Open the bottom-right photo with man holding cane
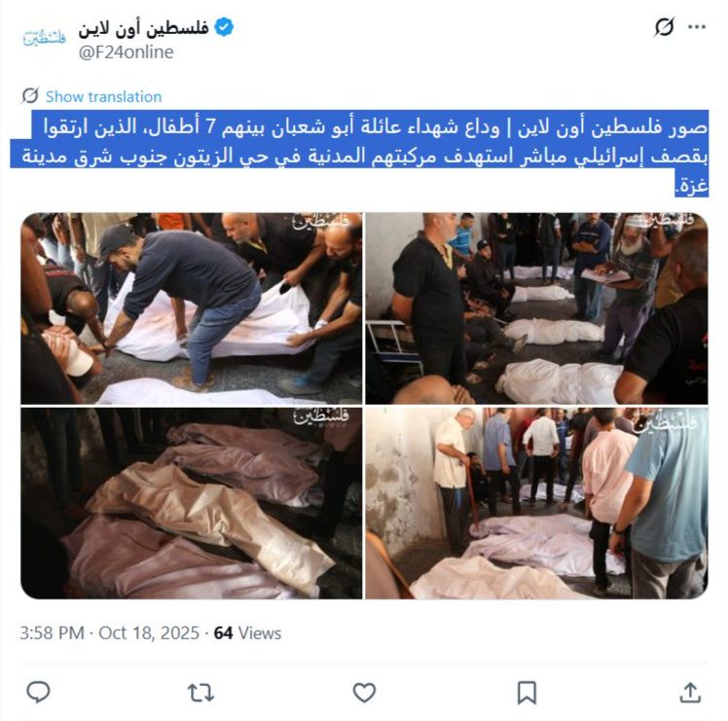This screenshot has width=728, height=721. point(536,503)
